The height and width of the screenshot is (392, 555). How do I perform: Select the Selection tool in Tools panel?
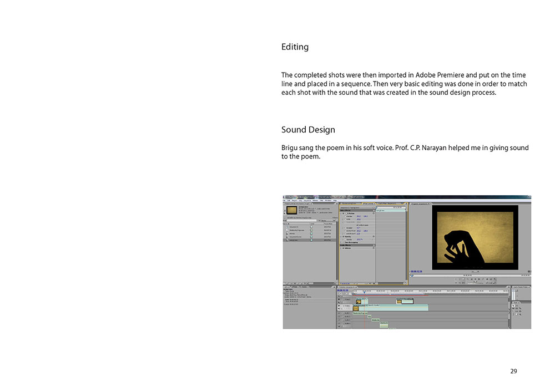pos(513,306)
